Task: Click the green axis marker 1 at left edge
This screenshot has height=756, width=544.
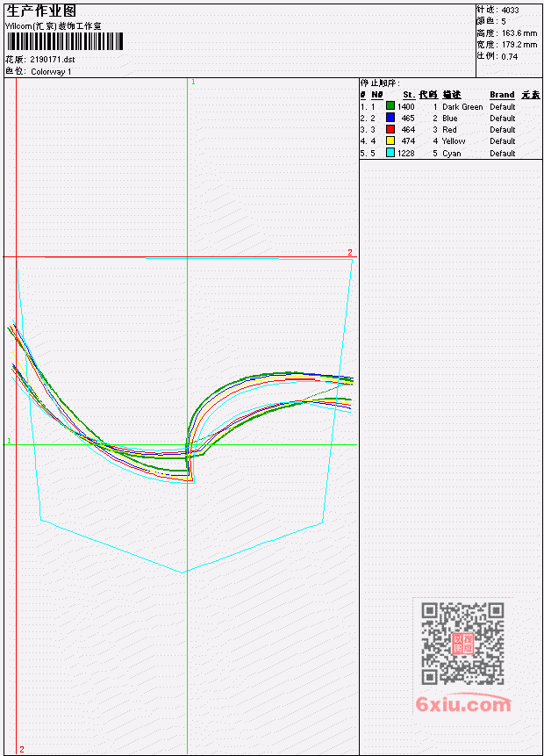Action: tap(9, 441)
